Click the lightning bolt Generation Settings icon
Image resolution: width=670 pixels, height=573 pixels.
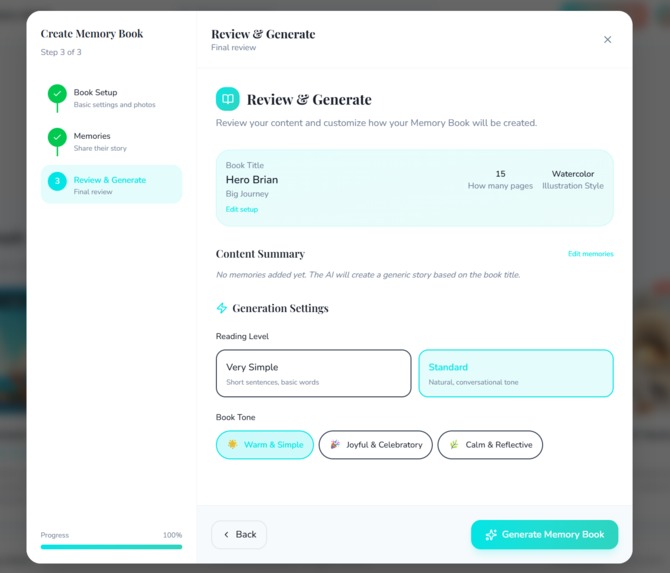(222, 308)
